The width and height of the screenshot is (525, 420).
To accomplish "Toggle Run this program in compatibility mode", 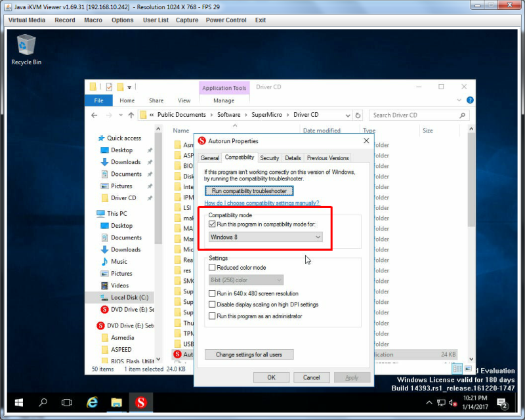I will [212, 224].
